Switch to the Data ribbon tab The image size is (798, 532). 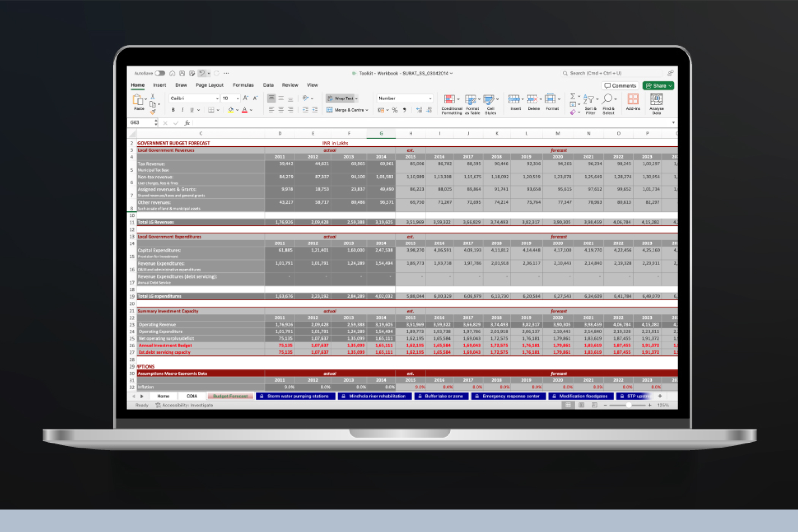click(268, 85)
